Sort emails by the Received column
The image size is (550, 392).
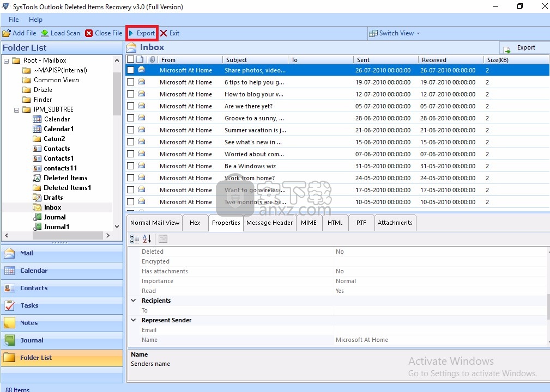tap(451, 60)
